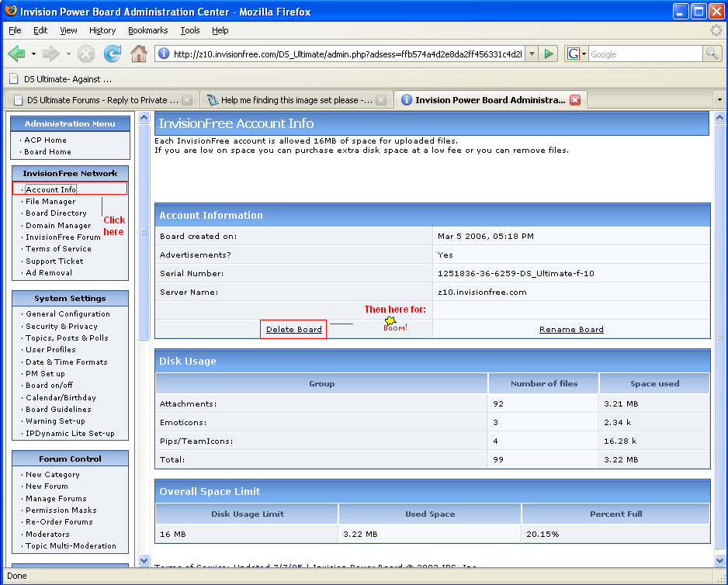Open the Tools menu
Viewport: 728px width, 585px height.
[190, 30]
